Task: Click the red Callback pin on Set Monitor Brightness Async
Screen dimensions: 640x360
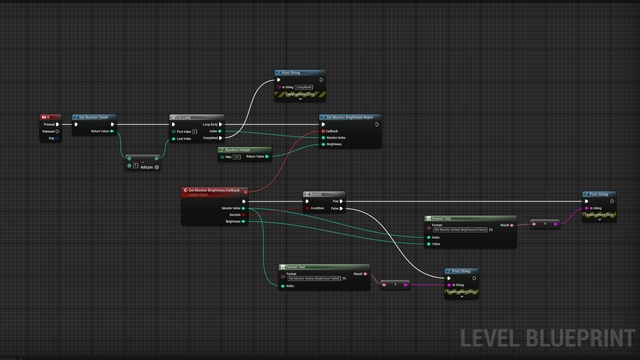Action: click(x=323, y=131)
